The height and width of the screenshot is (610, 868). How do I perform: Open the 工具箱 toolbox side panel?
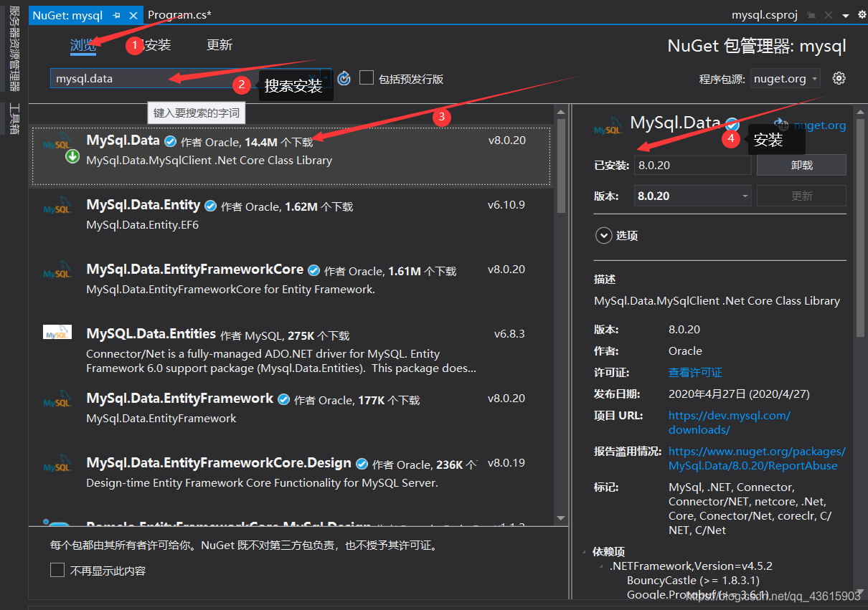(14, 119)
